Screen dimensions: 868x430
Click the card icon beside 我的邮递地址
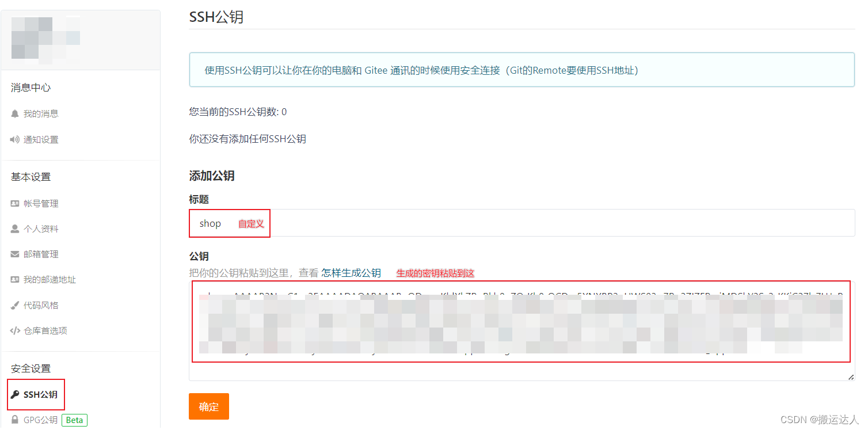point(15,280)
